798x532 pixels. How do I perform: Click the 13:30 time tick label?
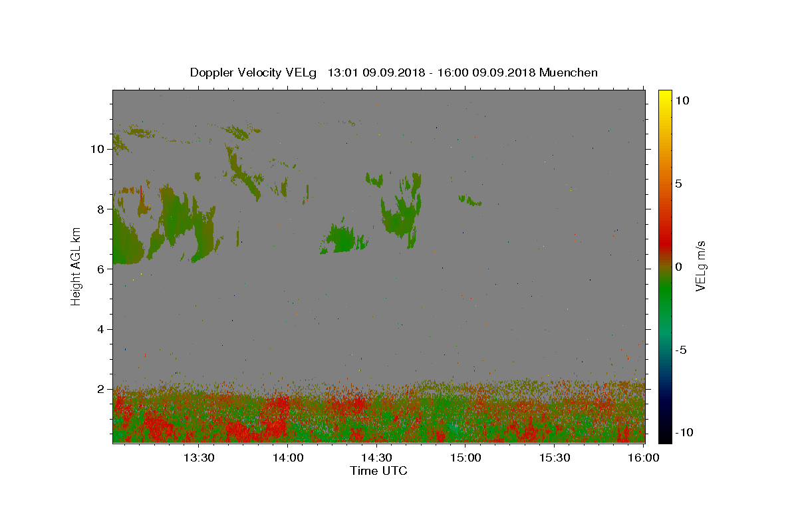point(198,458)
